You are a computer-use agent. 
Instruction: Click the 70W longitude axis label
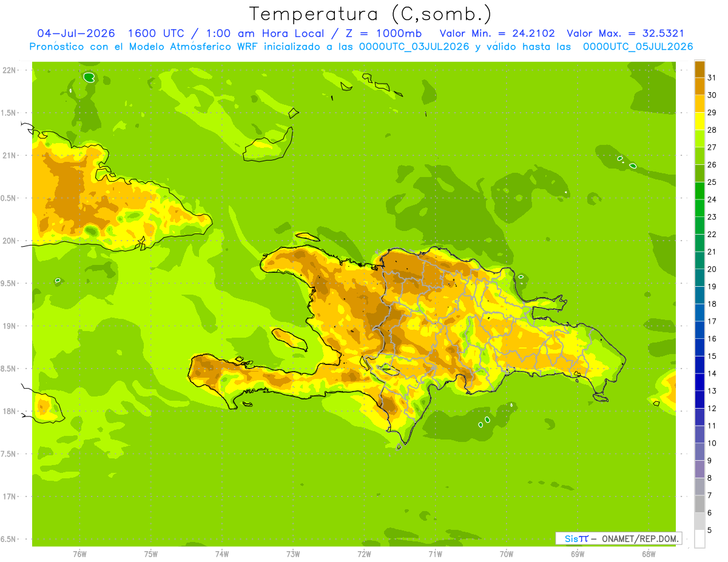tap(506, 554)
